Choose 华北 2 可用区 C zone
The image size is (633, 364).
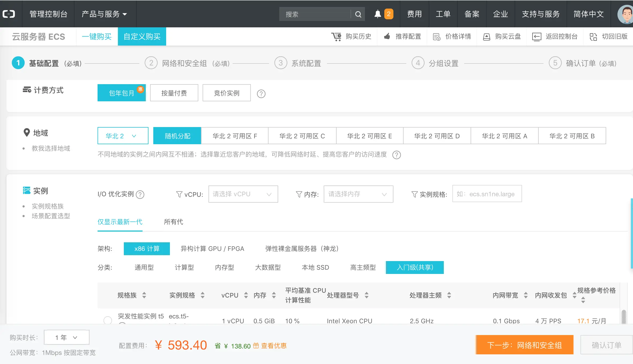[x=302, y=136]
